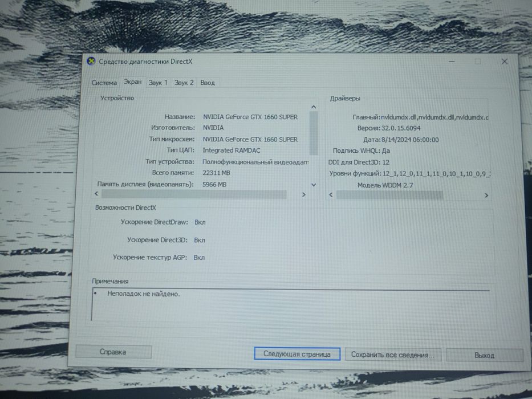Click the Неполадок не найдено note
The height and width of the screenshot is (399, 532).
[x=144, y=294]
